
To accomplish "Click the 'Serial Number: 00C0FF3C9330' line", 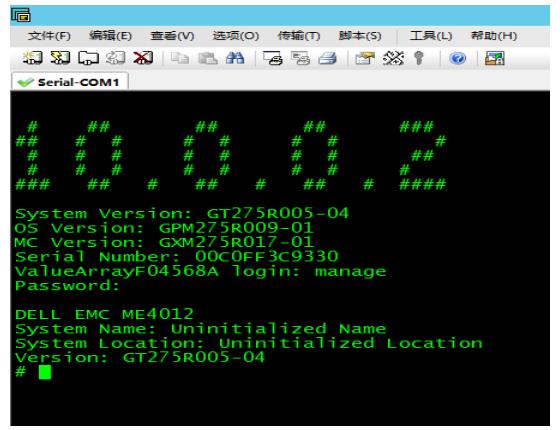I will tap(176, 256).
